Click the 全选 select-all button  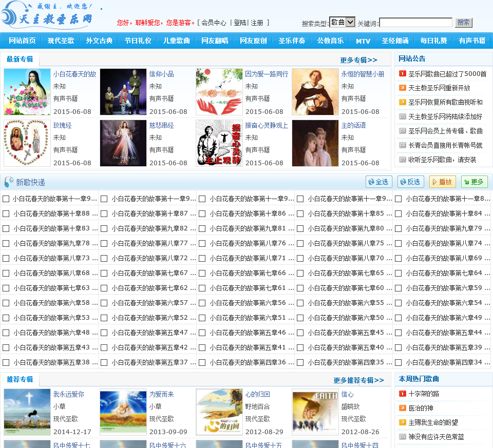click(x=379, y=182)
